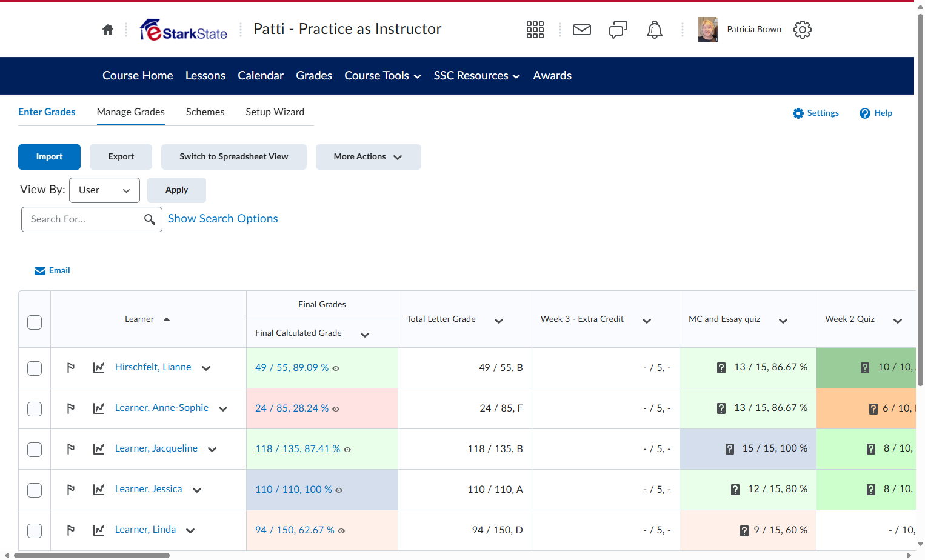Viewport: 925px width, 560px height.
Task: Open admin tools gear icon
Action: tap(803, 30)
